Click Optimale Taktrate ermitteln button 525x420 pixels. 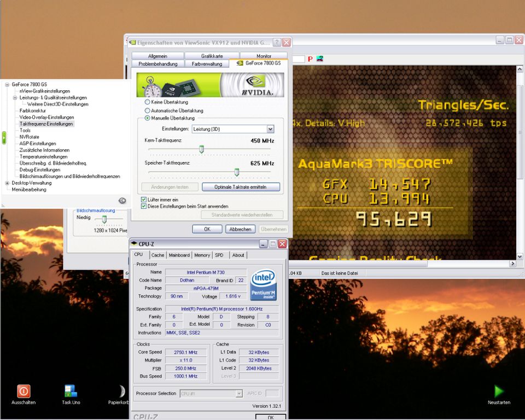pos(241,187)
